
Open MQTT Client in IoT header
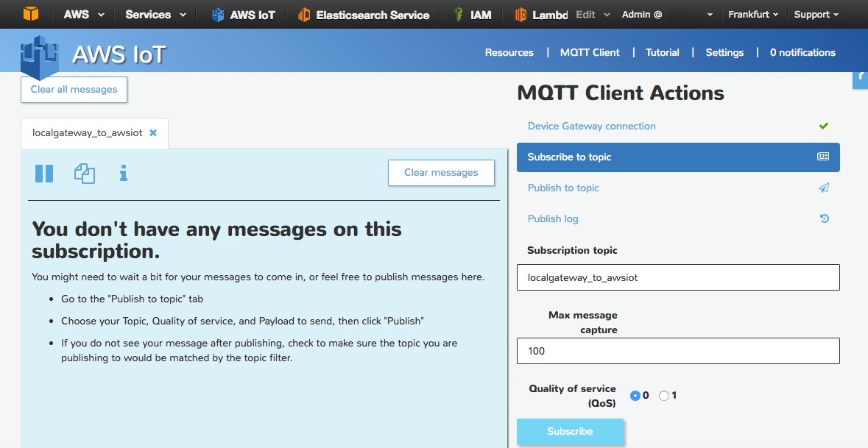tap(590, 52)
